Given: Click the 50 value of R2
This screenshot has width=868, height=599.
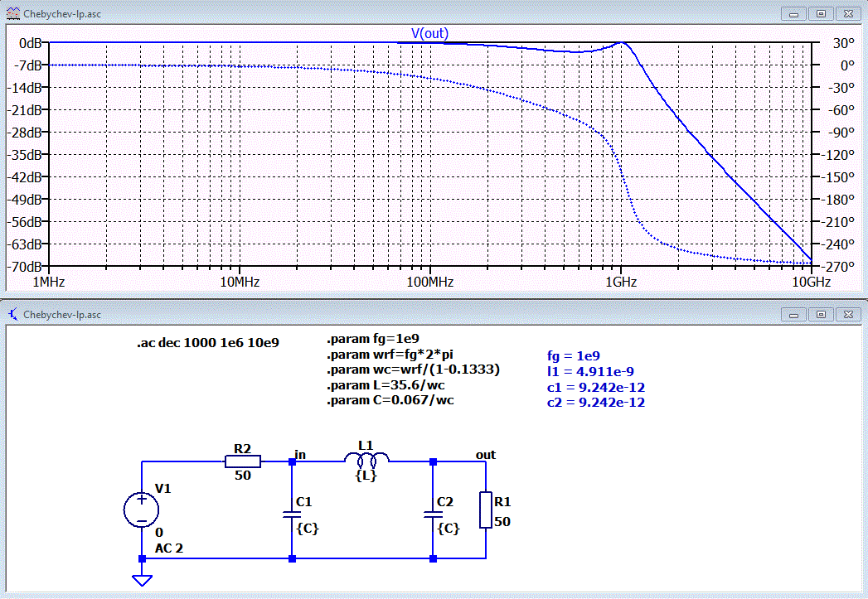Looking at the screenshot, I should [242, 475].
